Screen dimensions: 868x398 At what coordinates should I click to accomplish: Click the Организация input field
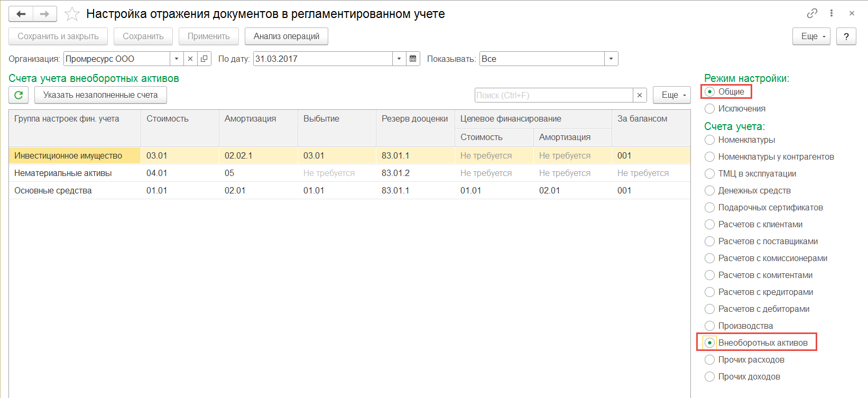coord(117,59)
